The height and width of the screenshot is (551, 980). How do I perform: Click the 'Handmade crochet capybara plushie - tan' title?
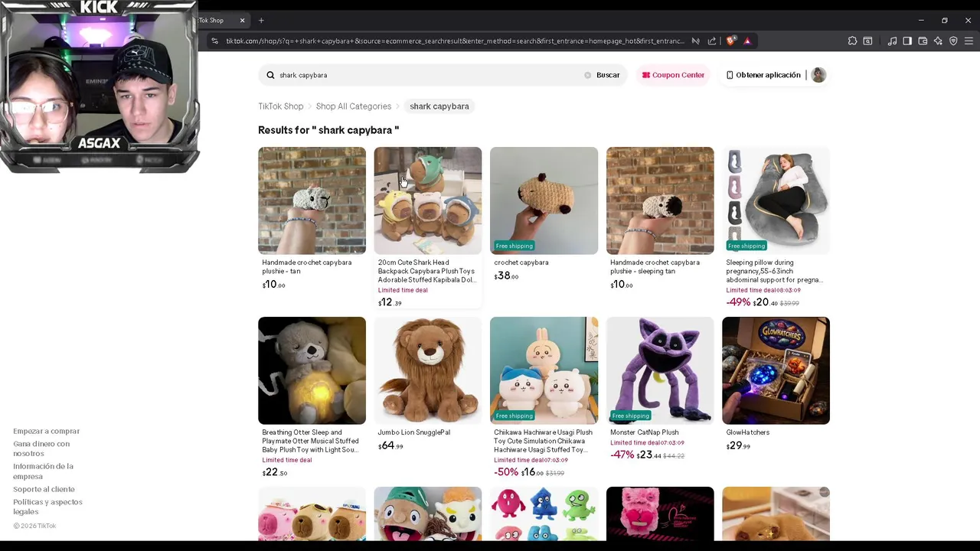tap(307, 266)
